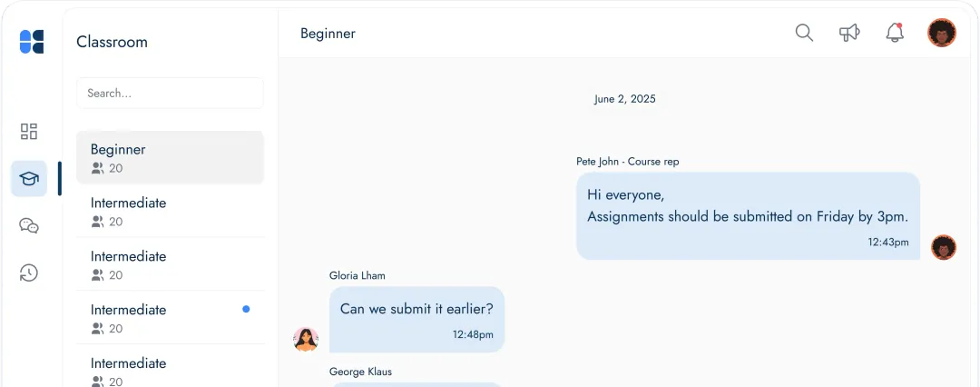Open notifications bell icon
This screenshot has width=980, height=387.
coord(895,33)
